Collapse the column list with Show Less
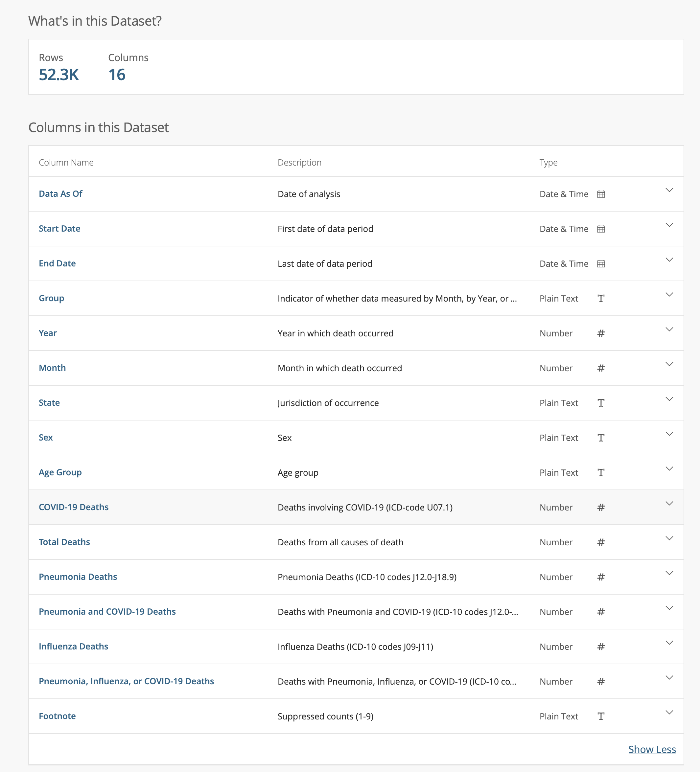 [x=652, y=749]
